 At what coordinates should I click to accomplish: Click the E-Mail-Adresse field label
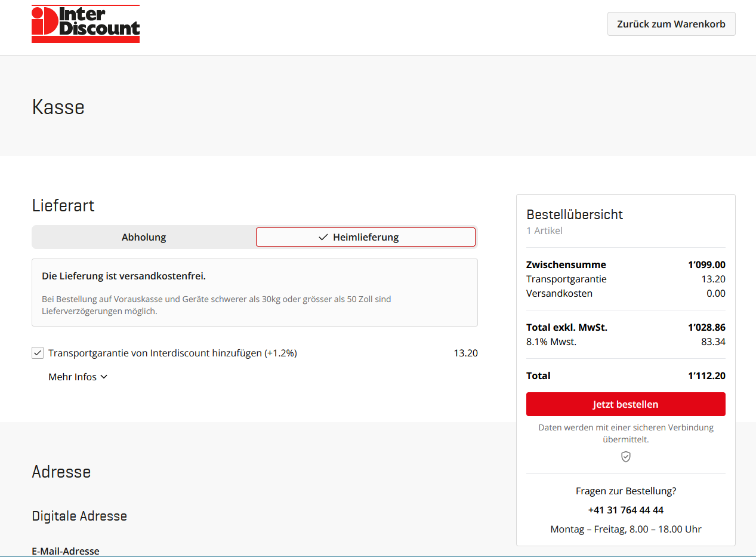(x=66, y=550)
